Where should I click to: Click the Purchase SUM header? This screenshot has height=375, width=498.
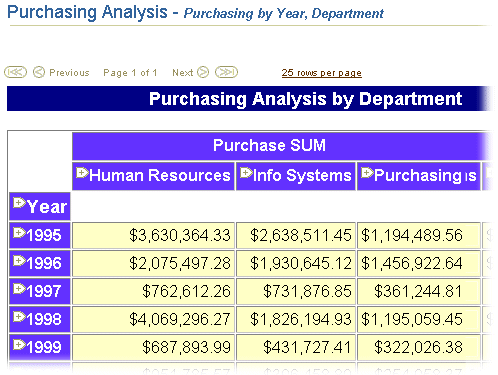[269, 145]
